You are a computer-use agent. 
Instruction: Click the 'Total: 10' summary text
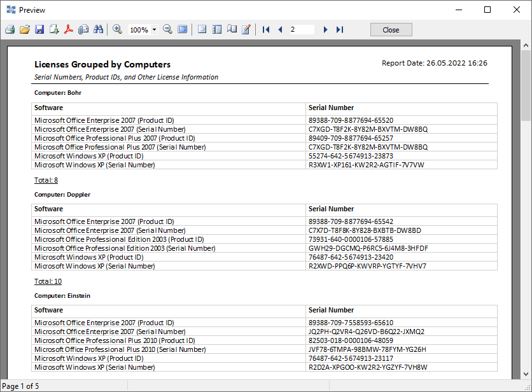(48, 281)
